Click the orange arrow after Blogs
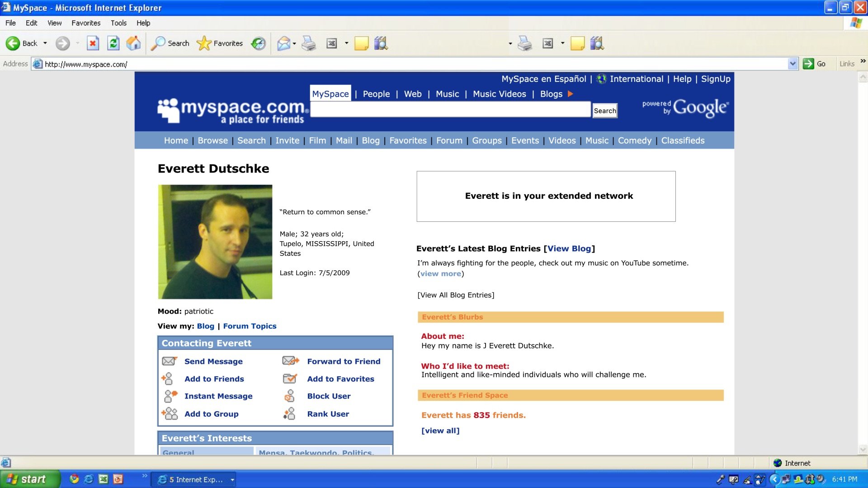This screenshot has height=488, width=868. [571, 94]
